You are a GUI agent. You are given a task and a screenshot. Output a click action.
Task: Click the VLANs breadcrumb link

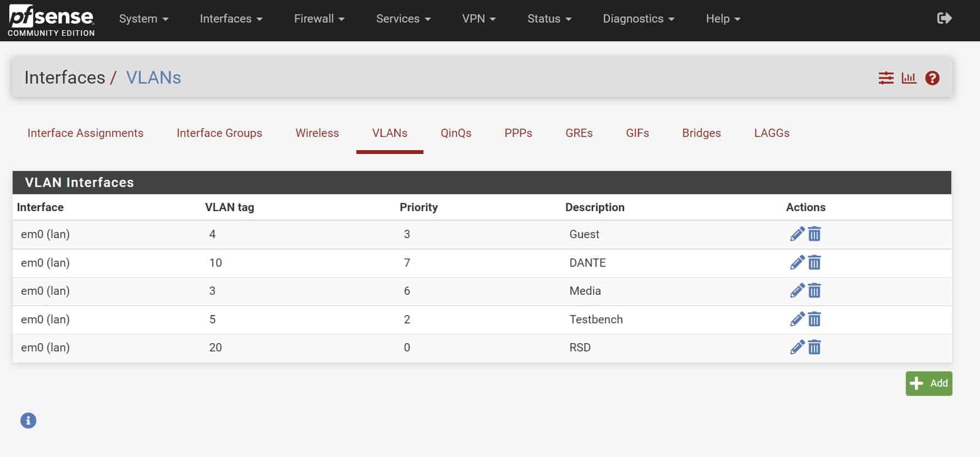[153, 78]
